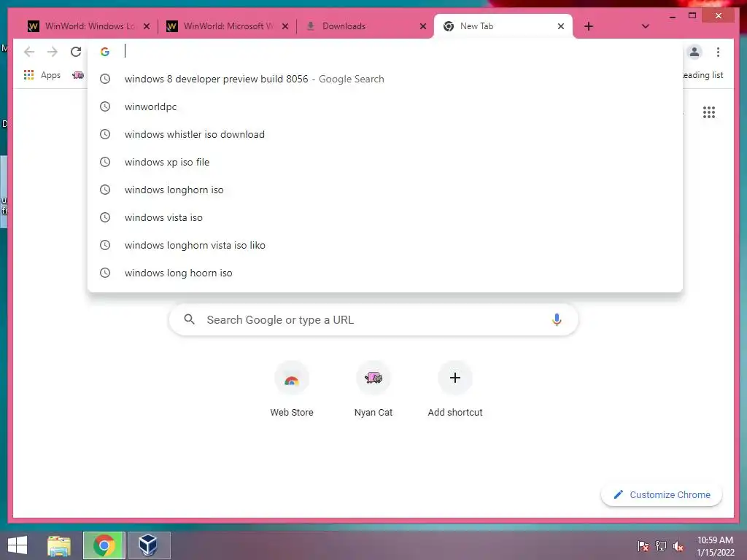This screenshot has height=560, width=747.
Task: Click the muted speaker tray icon
Action: pyautogui.click(x=678, y=545)
